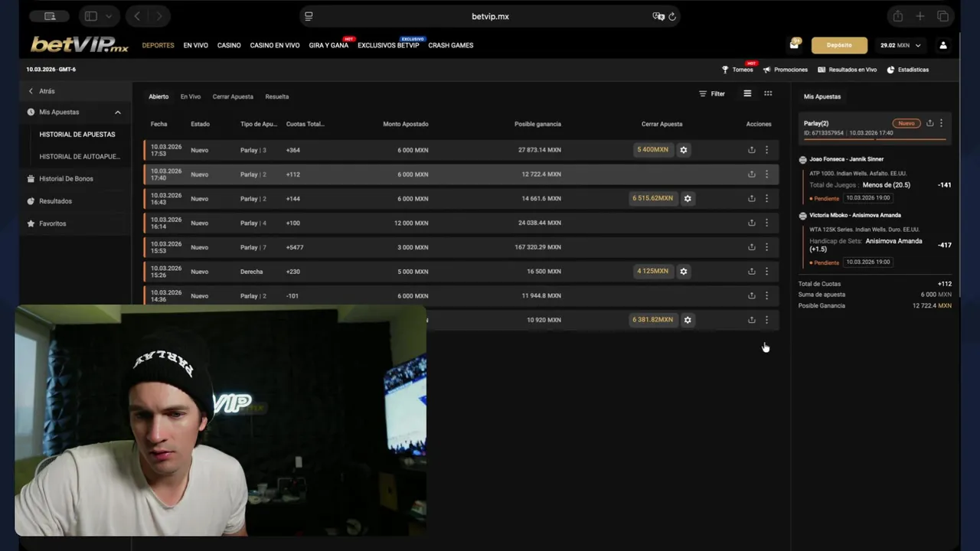980x551 pixels.
Task: Open Resultados en Vivo link
Action: [847, 70]
